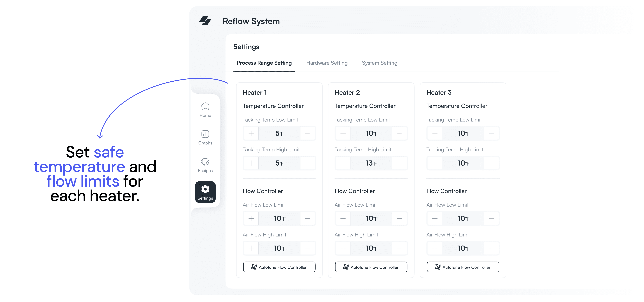Decrease Heater 3 Air Flow Low Limit
The height and width of the screenshot is (302, 644).
point(491,218)
